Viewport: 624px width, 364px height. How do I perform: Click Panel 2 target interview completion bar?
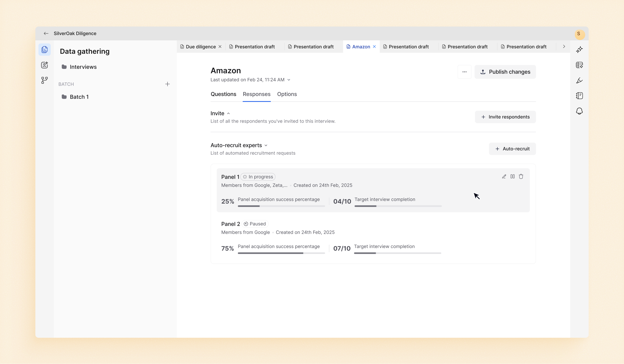coord(398,253)
